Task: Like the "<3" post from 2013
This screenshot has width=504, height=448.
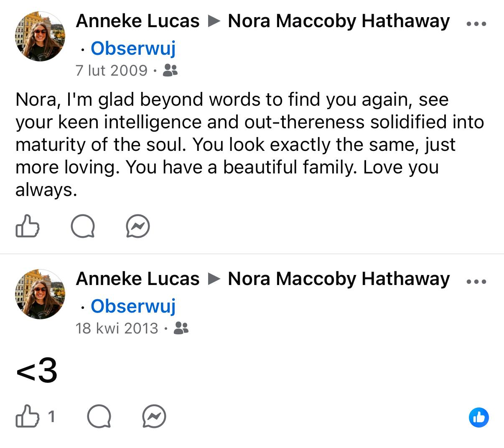Action: [28, 416]
